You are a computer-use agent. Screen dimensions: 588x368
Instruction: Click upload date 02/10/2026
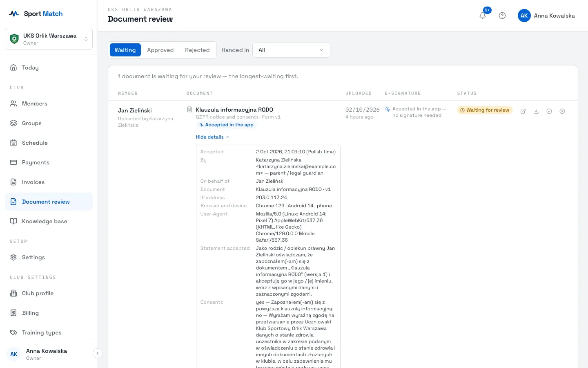pos(363,110)
